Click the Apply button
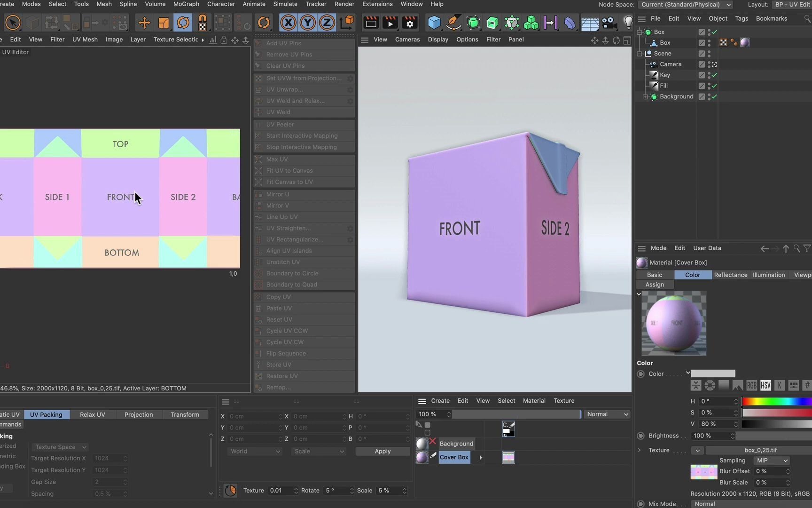The image size is (812, 508). 382,451
